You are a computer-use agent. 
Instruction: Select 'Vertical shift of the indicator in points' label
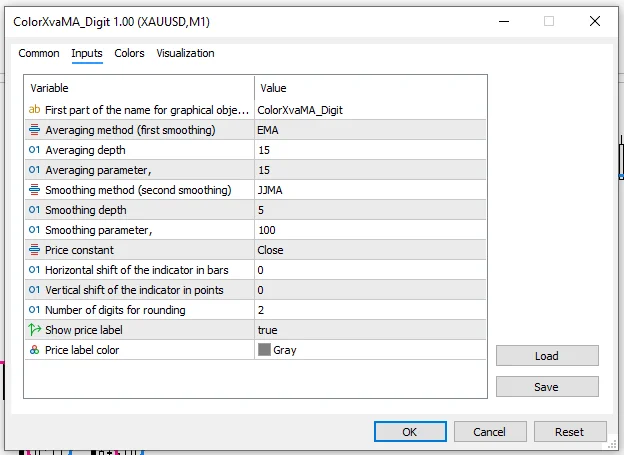click(134, 290)
